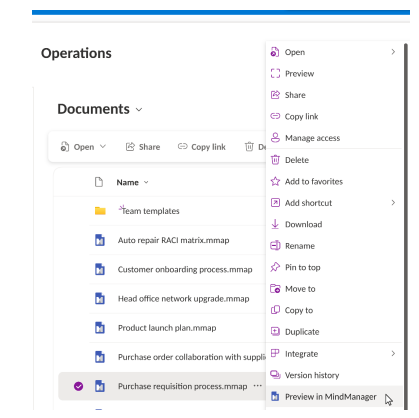This screenshot has height=418, width=419.
Task: Select Preview in MindManager menu entry
Action: coord(334,397)
